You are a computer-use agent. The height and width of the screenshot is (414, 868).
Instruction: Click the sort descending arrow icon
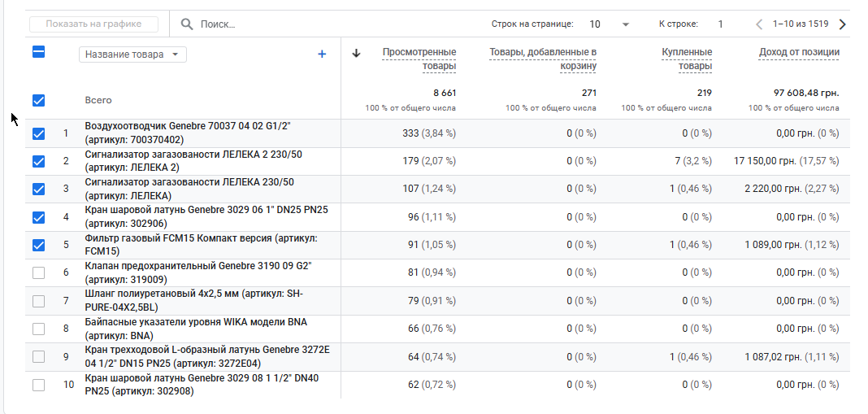(356, 54)
